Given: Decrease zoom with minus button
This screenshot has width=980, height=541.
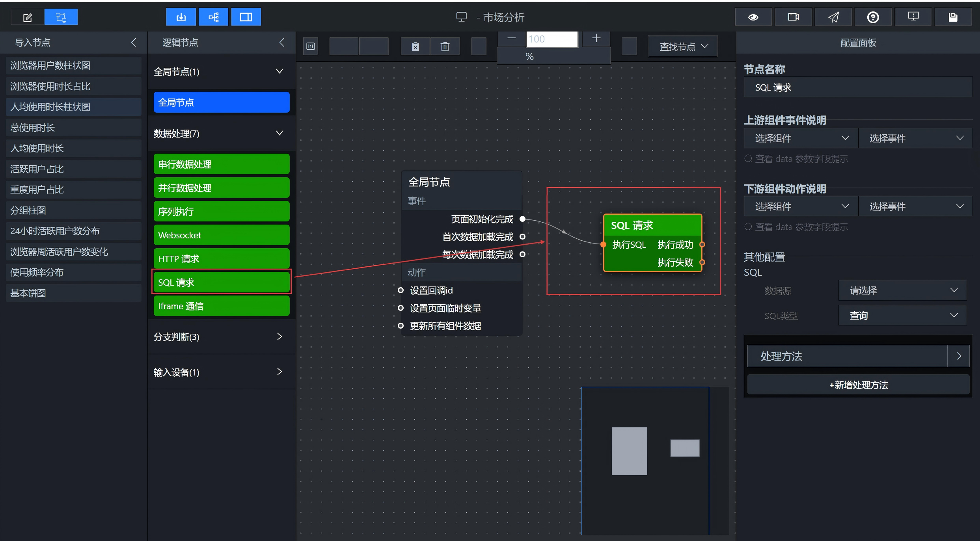Looking at the screenshot, I should tap(512, 39).
